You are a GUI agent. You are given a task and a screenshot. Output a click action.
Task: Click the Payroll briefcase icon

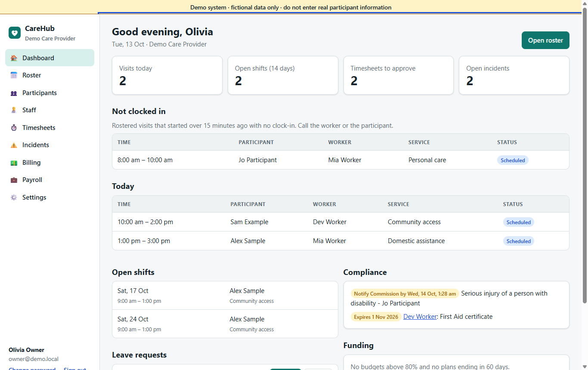(14, 180)
